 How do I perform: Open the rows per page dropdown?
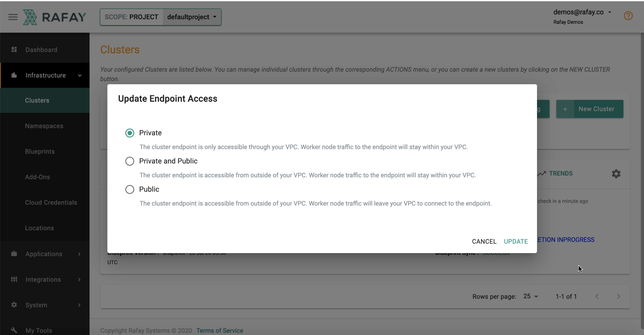(531, 296)
